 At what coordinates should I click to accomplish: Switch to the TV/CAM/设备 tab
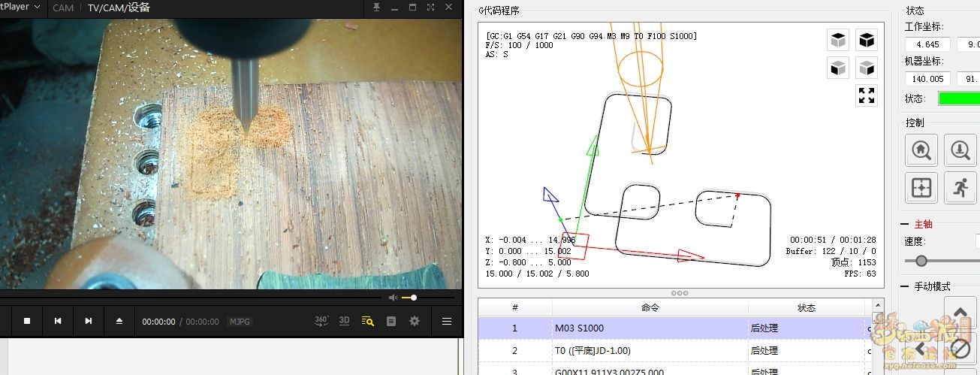tap(119, 8)
